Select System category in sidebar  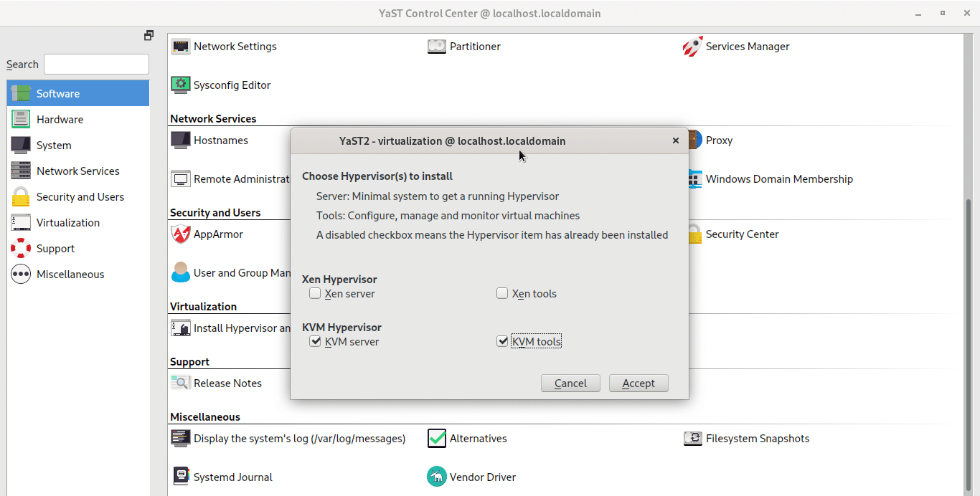click(78, 146)
